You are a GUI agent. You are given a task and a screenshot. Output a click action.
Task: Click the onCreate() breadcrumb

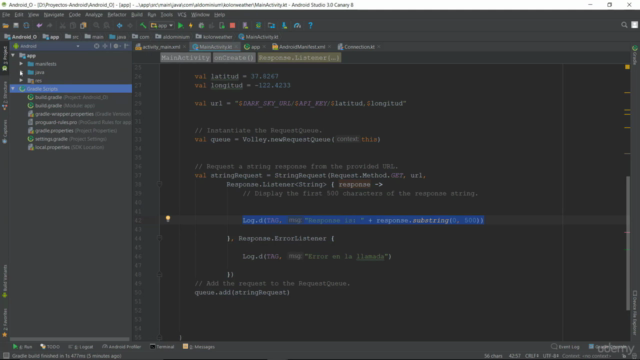pyautogui.click(x=234, y=58)
